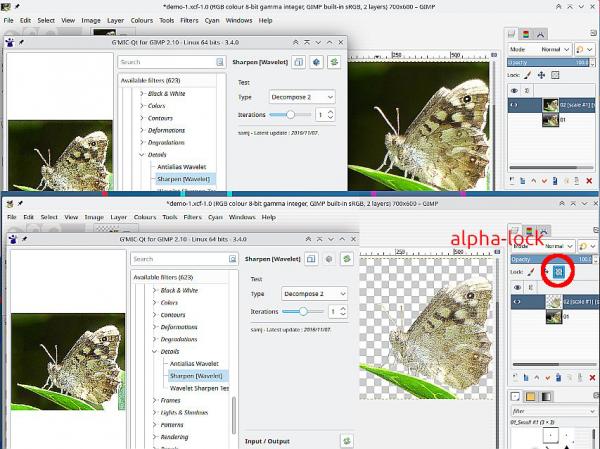Select Antialias Wavelet filter in upper tree
This screenshot has height=449, width=600.
coord(182,167)
